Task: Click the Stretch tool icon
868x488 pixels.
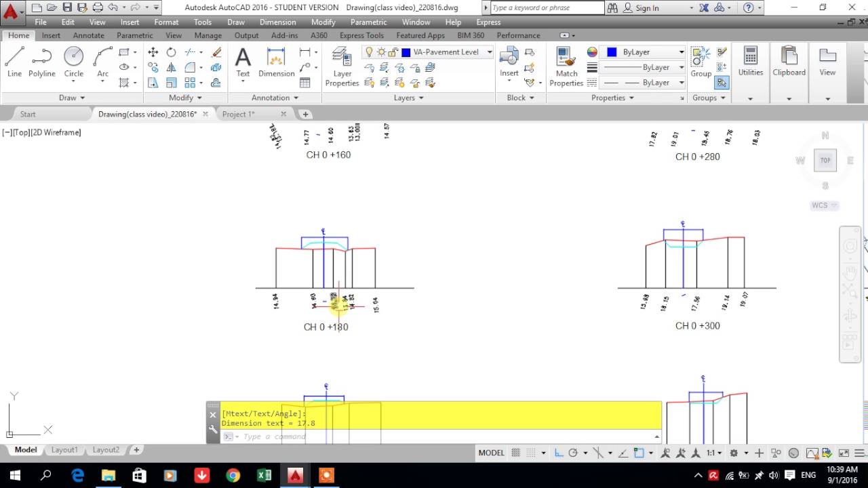Action: click(153, 83)
